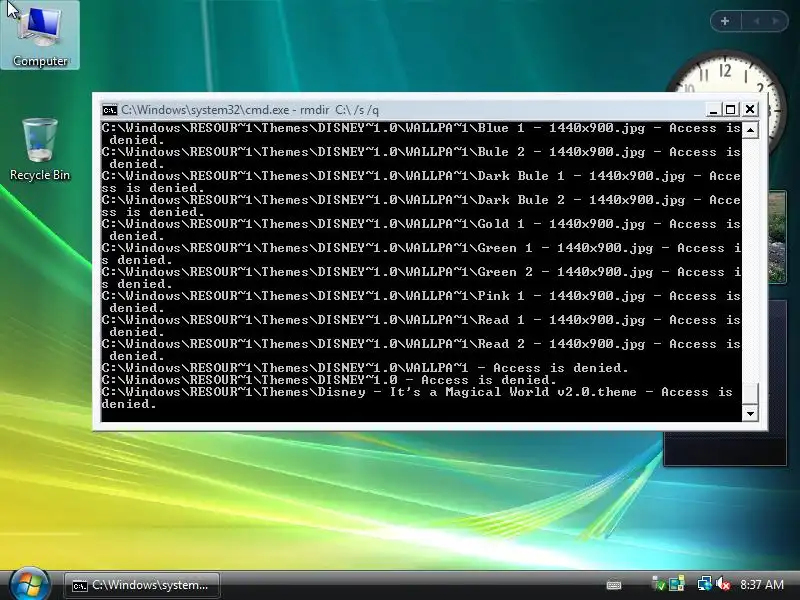Open cmd window system menu icon
This screenshot has width=800, height=600.
coord(109,110)
